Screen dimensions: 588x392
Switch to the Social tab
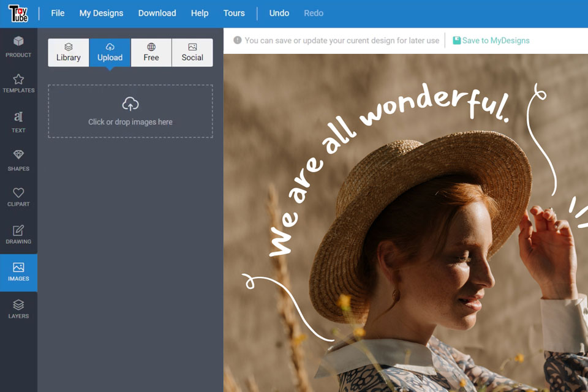pyautogui.click(x=192, y=53)
